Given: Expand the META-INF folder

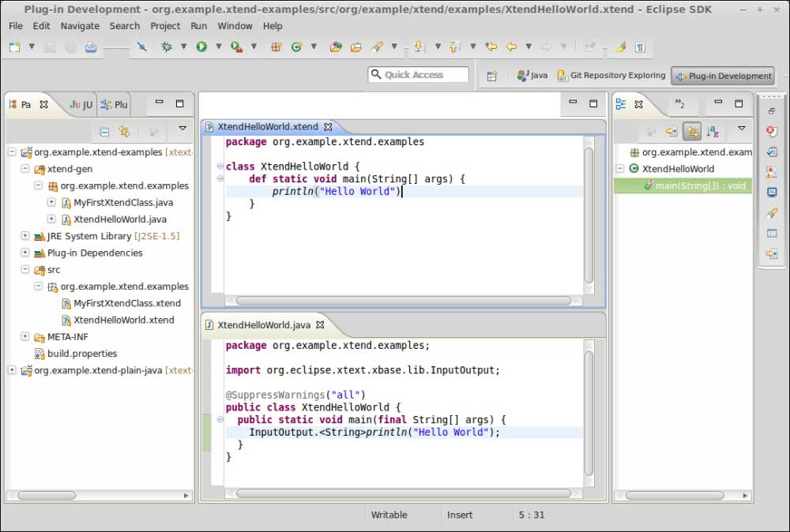Looking at the screenshot, I should tap(25, 337).
